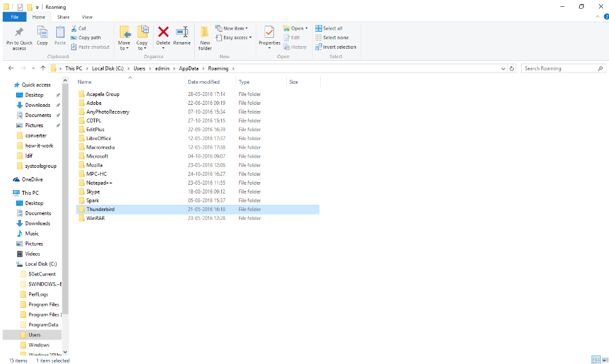
Task: Refresh the Roaming folder view
Action: [x=512, y=68]
